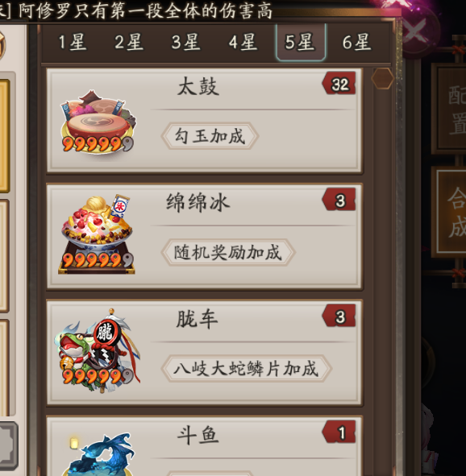This screenshot has height=476, width=466.
Task: Switch to the 1星 tab
Action: (73, 42)
